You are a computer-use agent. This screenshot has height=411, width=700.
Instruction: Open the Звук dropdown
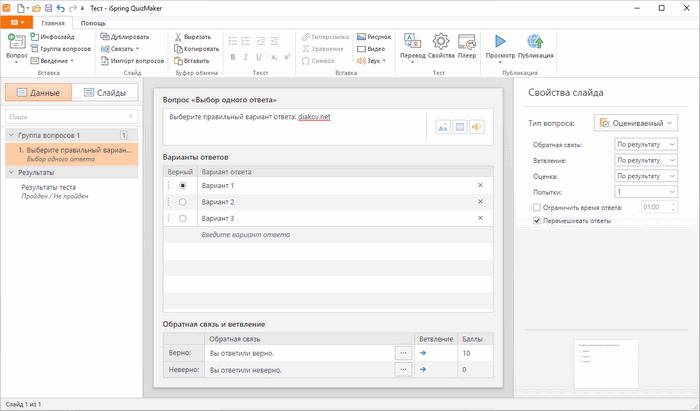tap(371, 61)
